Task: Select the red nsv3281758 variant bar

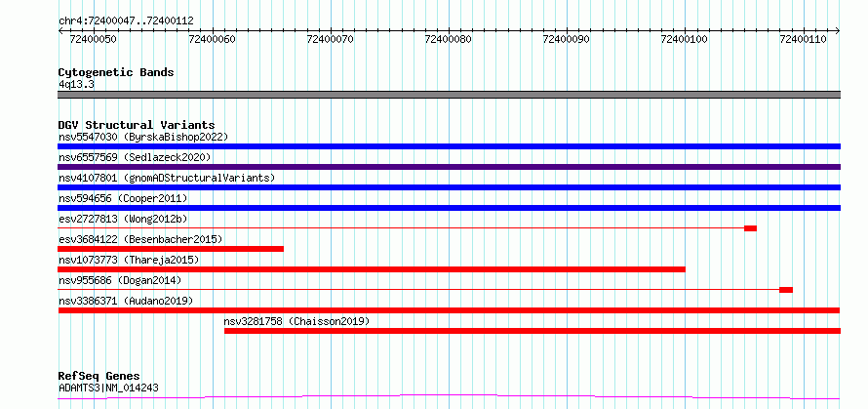Action: [x=533, y=331]
